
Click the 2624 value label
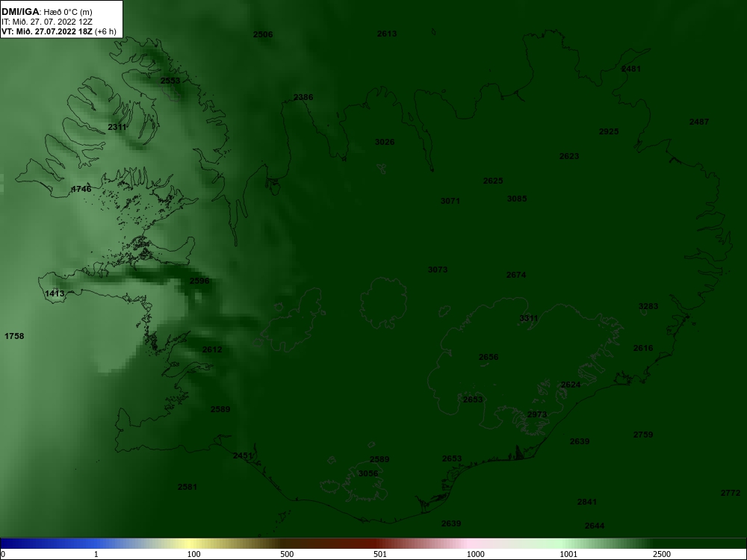(571, 385)
